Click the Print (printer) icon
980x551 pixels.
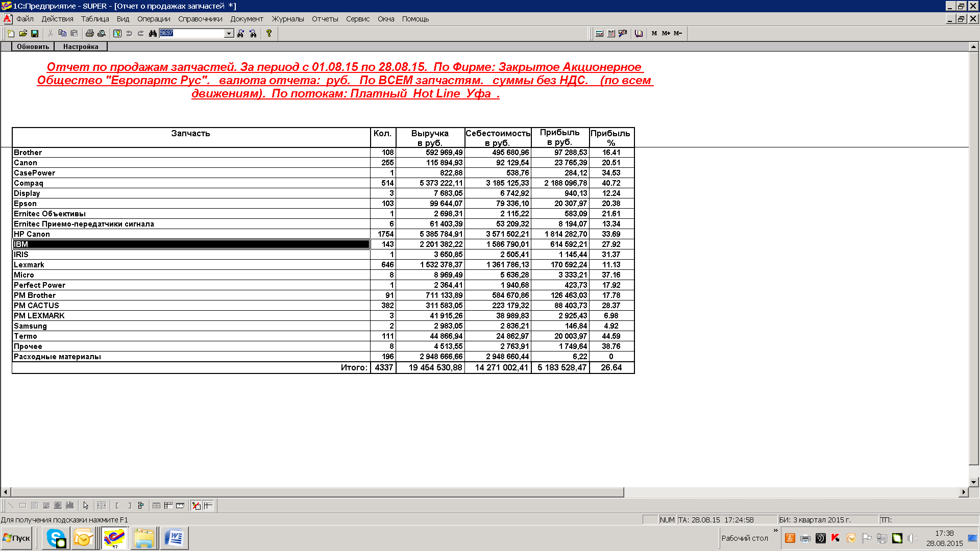click(x=90, y=33)
